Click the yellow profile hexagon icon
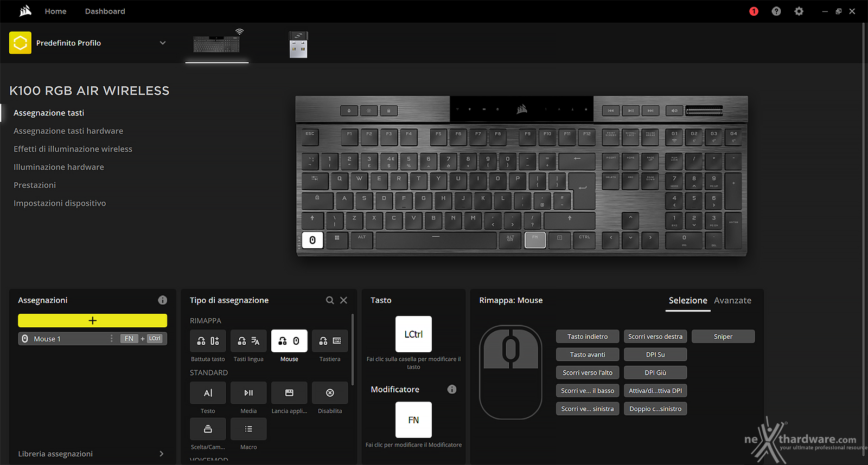Viewport: 868px width, 465px height. [x=20, y=43]
